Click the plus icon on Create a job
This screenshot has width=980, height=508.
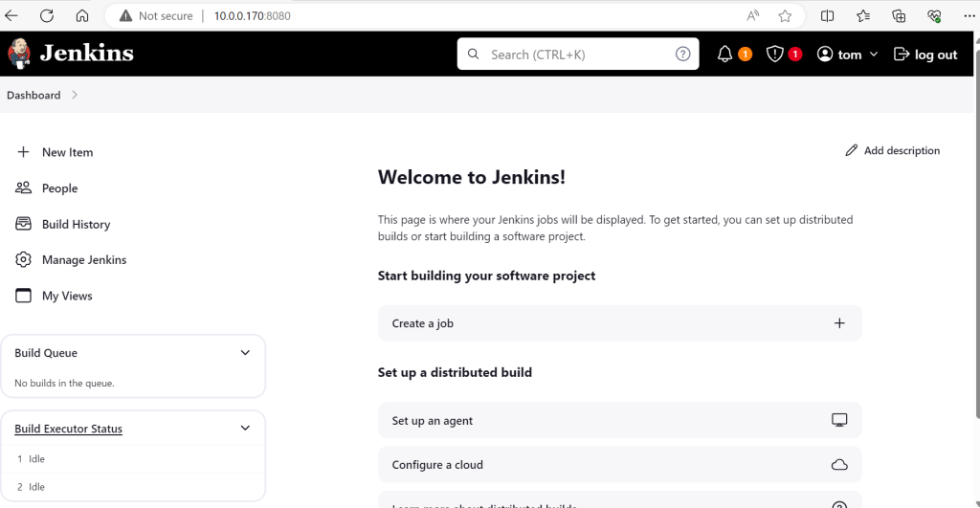tap(839, 323)
